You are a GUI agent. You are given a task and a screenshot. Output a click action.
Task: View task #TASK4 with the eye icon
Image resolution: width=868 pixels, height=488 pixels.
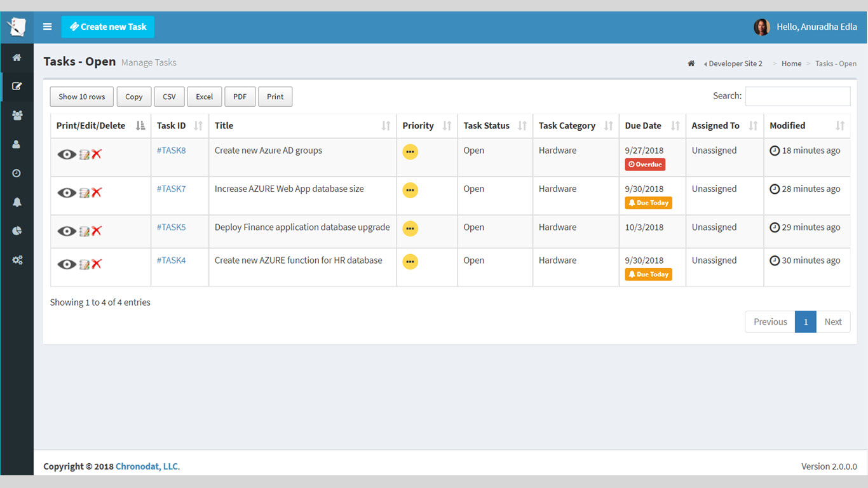67,264
